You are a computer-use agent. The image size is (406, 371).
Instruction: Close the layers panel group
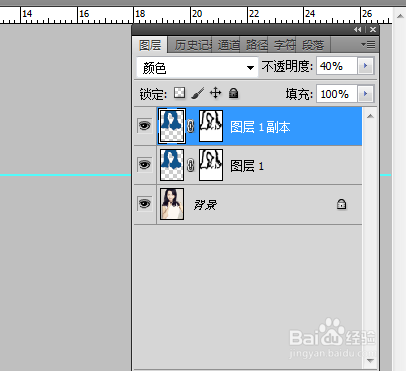373,30
